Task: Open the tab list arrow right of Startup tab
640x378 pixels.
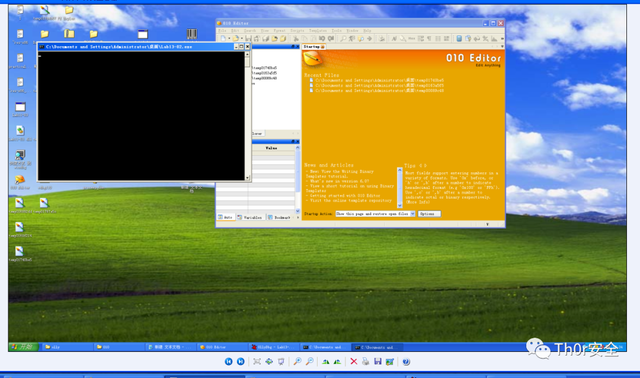Action: (502, 47)
